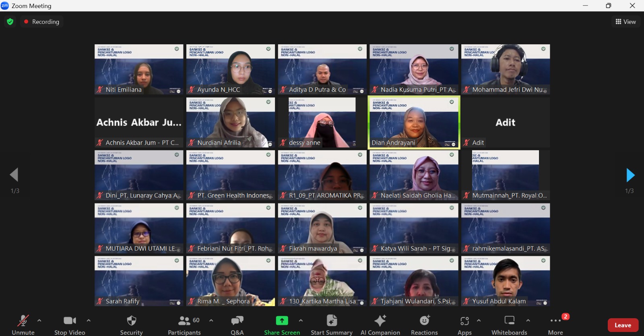Open the AI Companion
Image resolution: width=644 pixels, height=336 pixels.
point(380,325)
